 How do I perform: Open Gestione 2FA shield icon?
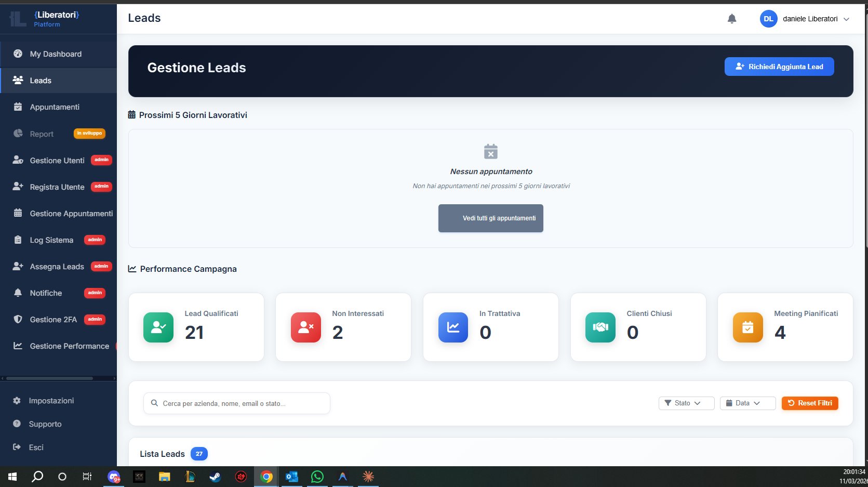point(17,319)
